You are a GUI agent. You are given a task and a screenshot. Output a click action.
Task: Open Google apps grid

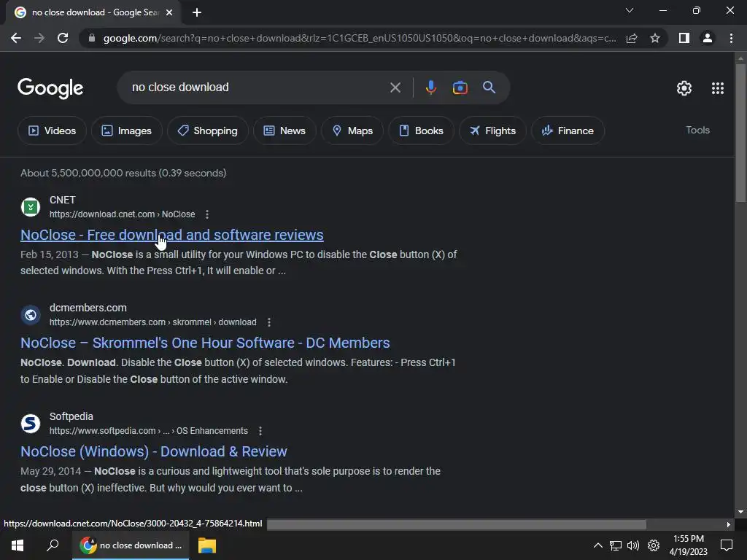(718, 88)
